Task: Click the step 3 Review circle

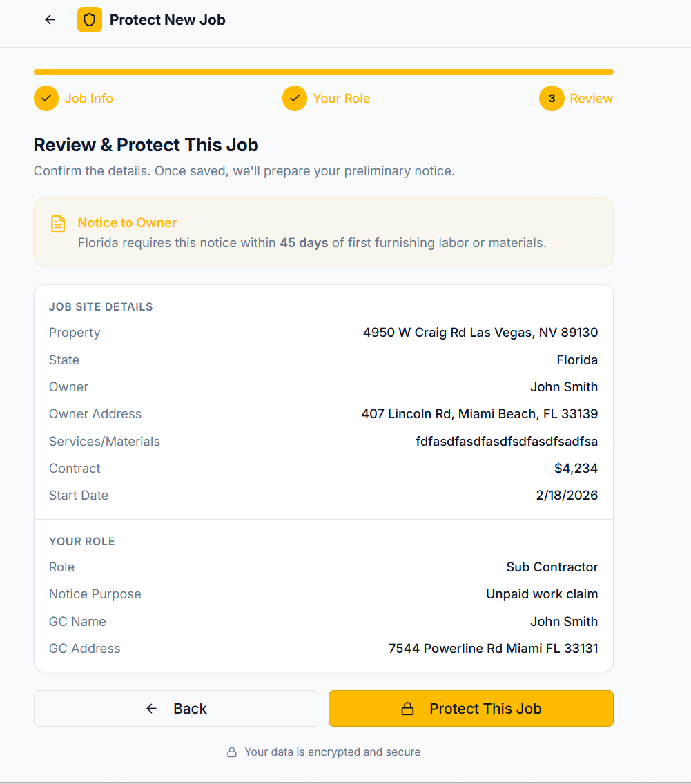Action: tap(552, 99)
